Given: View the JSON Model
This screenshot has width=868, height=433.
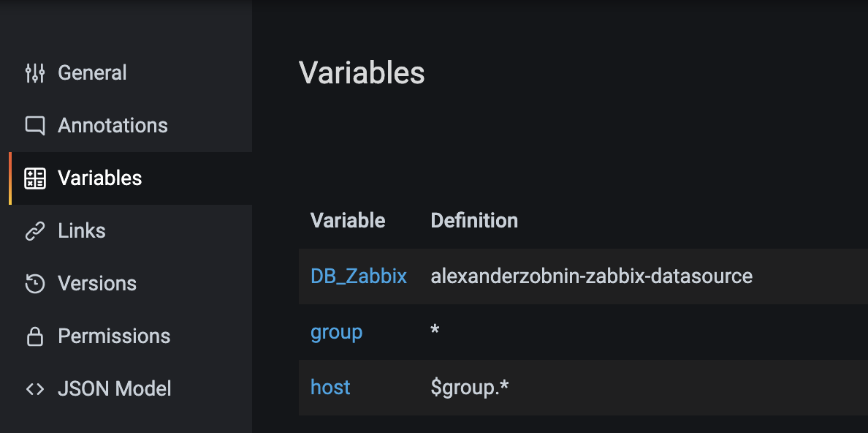Looking at the screenshot, I should pos(131,388).
